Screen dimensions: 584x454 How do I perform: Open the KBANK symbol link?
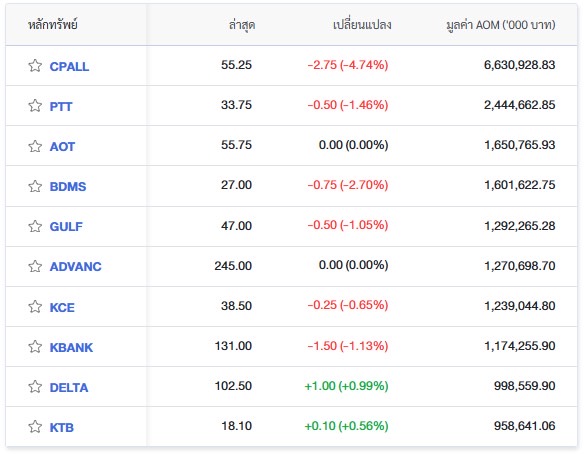point(71,347)
